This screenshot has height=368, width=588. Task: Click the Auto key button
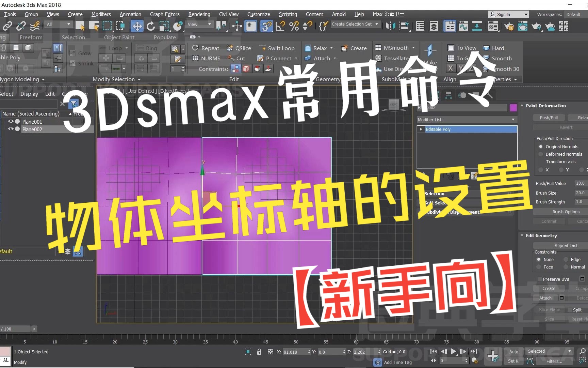pos(513,352)
